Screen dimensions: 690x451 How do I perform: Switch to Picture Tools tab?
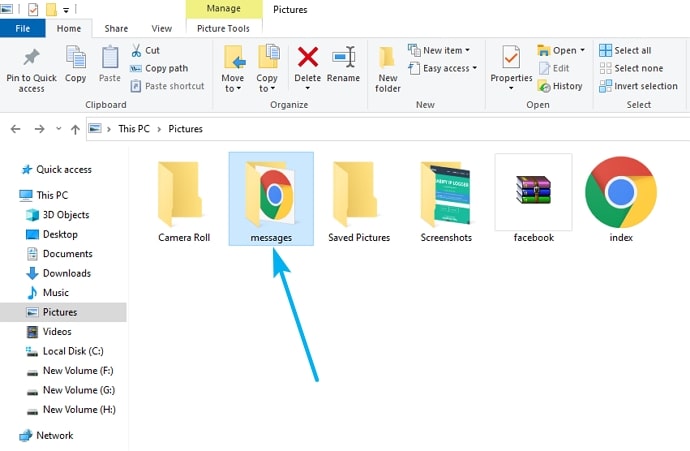tap(223, 29)
